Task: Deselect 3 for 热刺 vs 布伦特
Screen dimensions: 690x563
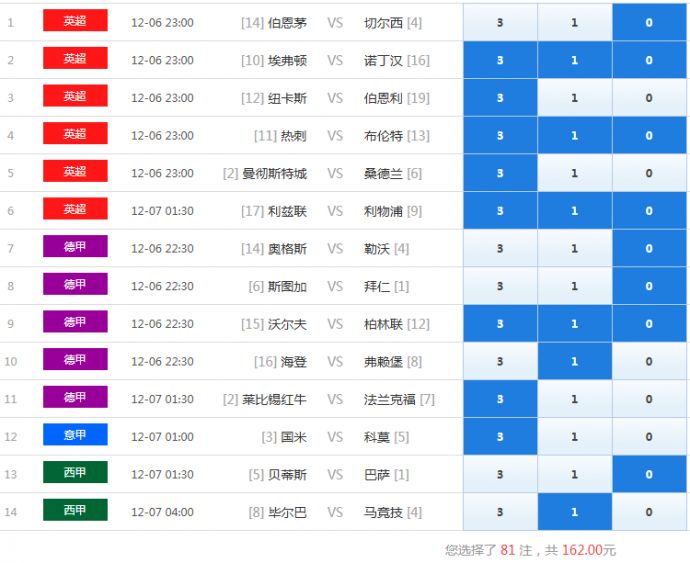Action: (500, 135)
